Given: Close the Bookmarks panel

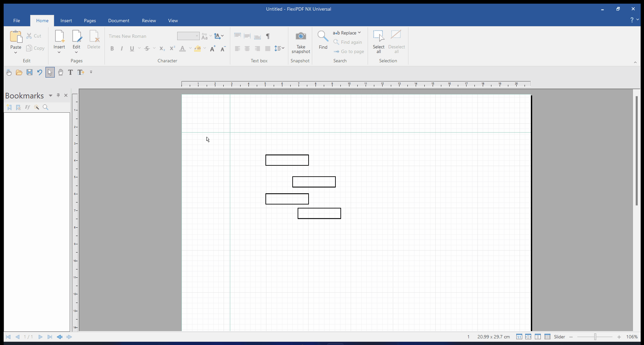Looking at the screenshot, I should tap(66, 95).
